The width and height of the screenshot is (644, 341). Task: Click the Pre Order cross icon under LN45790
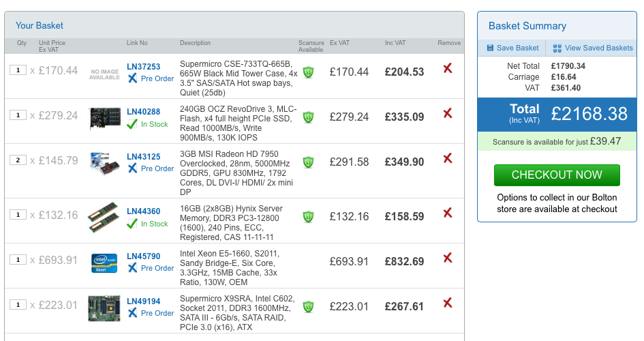[x=132, y=268]
